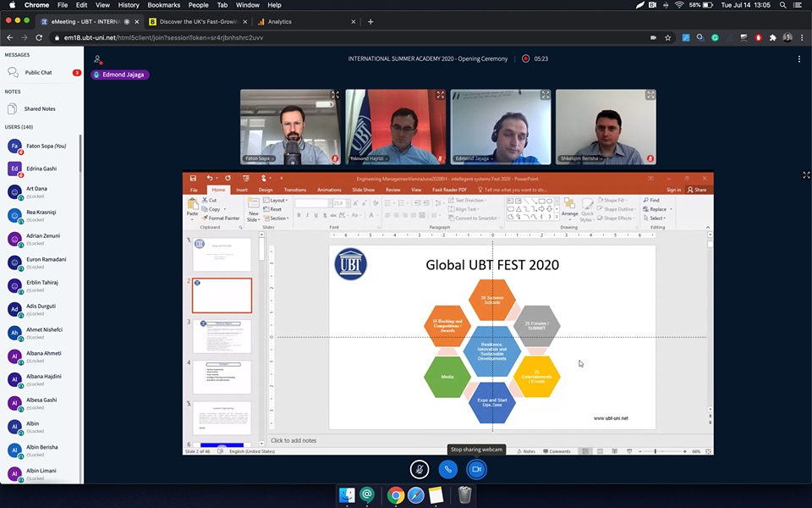Go back in browser
Viewport: 812px width, 508px height.
10,38
